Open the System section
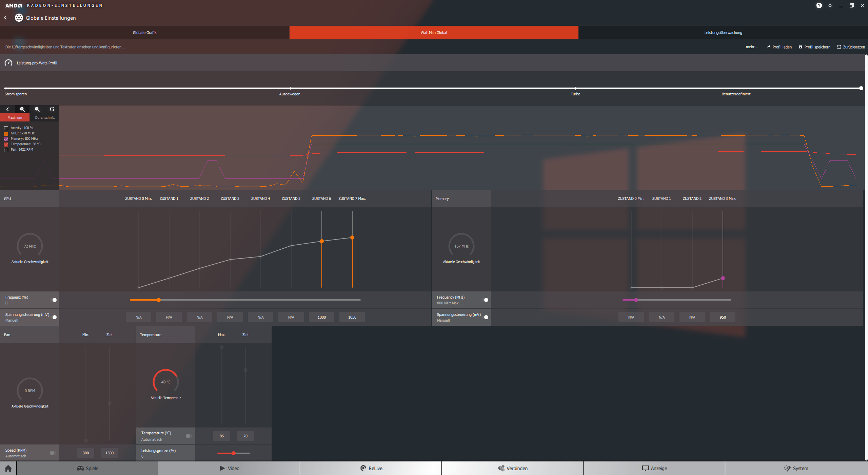This screenshot has width=868, height=475. coord(796,468)
